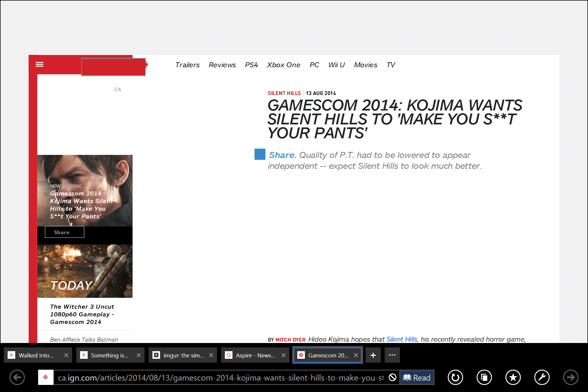Click the CA region label
This screenshot has width=588, height=392.
pos(118,89)
